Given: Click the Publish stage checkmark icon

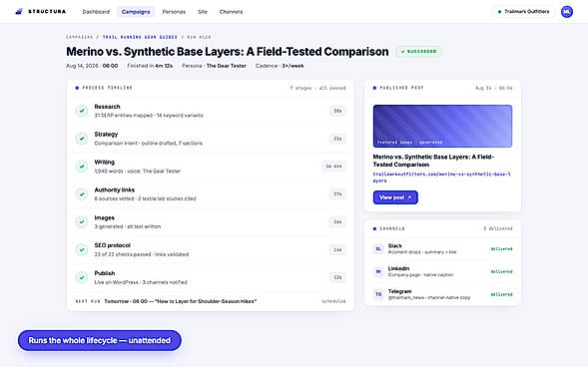Looking at the screenshot, I should 82,277.
